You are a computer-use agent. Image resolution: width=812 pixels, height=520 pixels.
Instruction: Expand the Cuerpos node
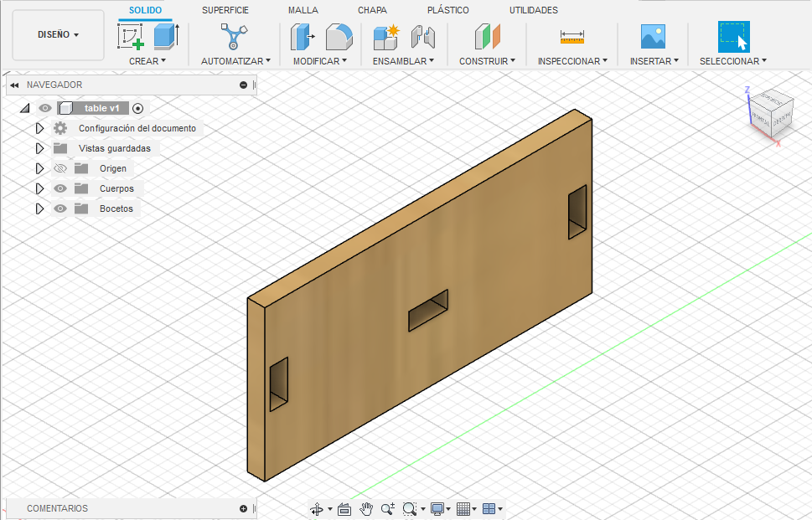39,188
